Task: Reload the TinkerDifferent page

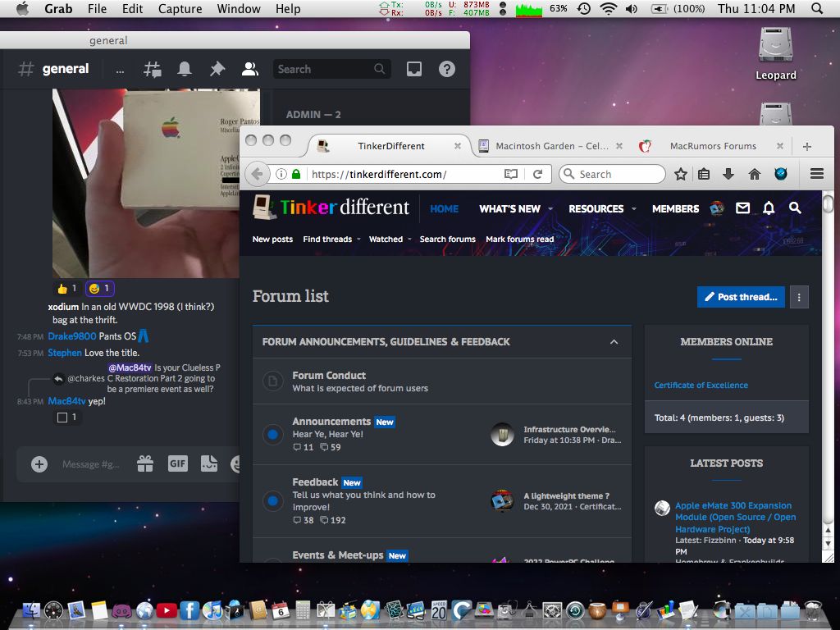Action: (x=538, y=174)
